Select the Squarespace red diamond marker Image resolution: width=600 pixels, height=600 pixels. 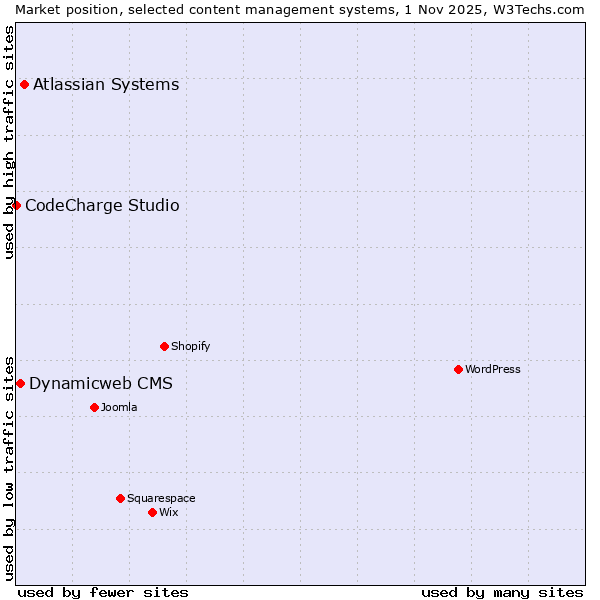point(120,498)
